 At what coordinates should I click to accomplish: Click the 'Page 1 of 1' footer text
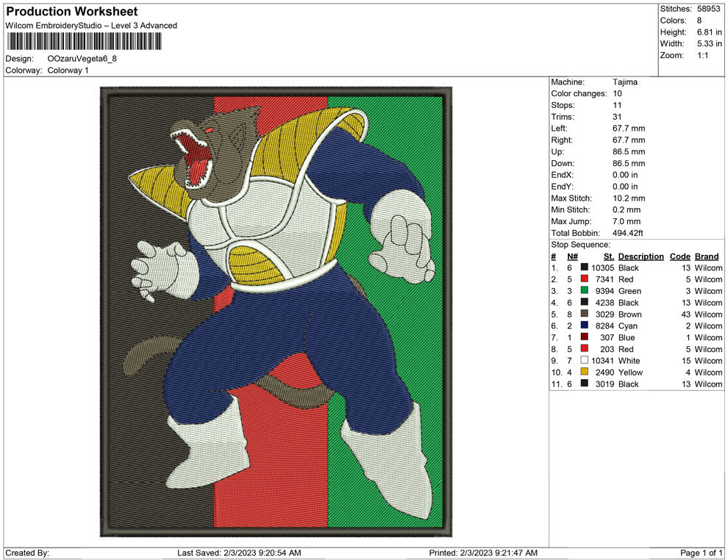pyautogui.click(x=701, y=553)
